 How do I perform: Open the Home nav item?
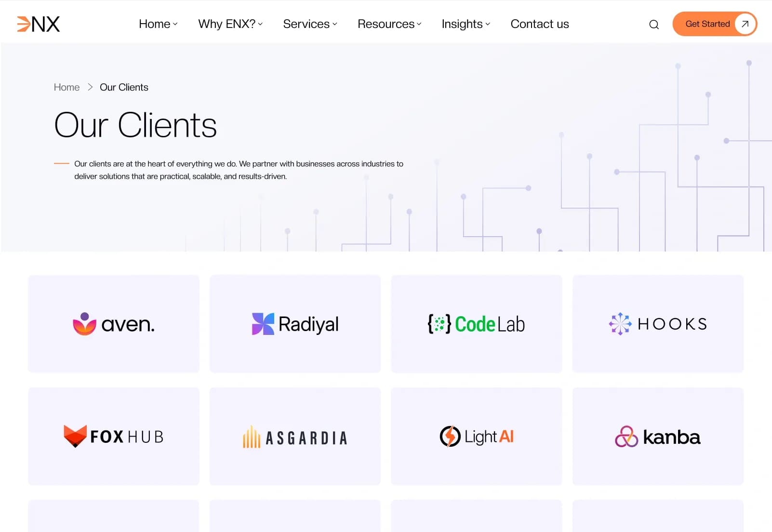click(x=155, y=24)
